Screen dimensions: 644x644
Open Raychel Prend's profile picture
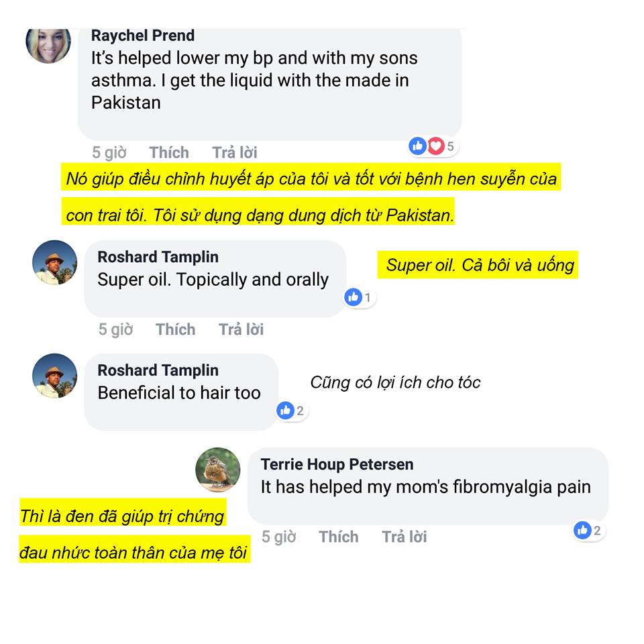pyautogui.click(x=48, y=45)
